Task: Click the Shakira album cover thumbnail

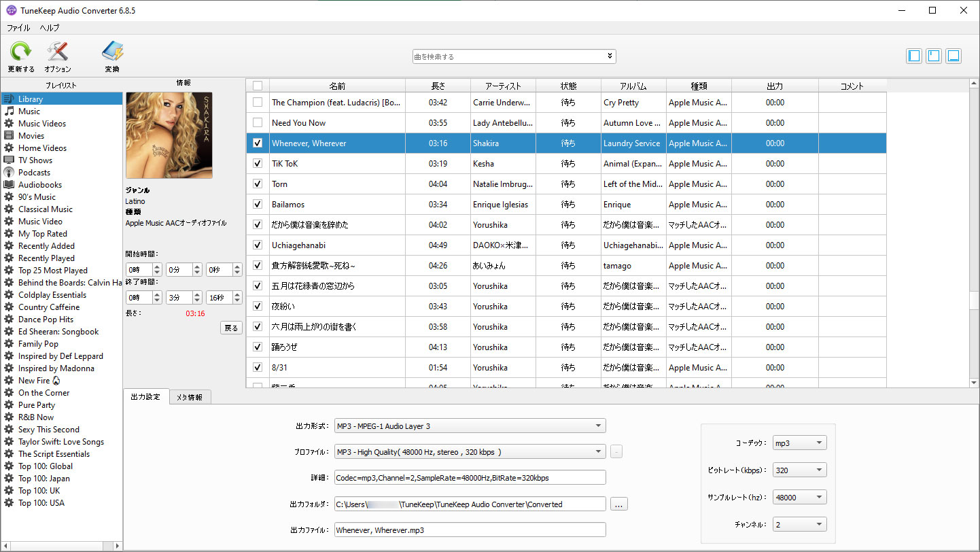Action: pos(169,135)
